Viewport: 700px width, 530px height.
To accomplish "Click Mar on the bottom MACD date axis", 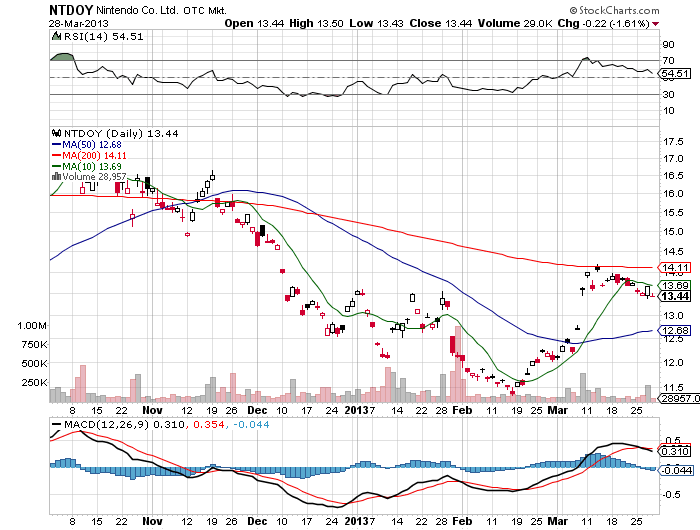I will click(558, 522).
